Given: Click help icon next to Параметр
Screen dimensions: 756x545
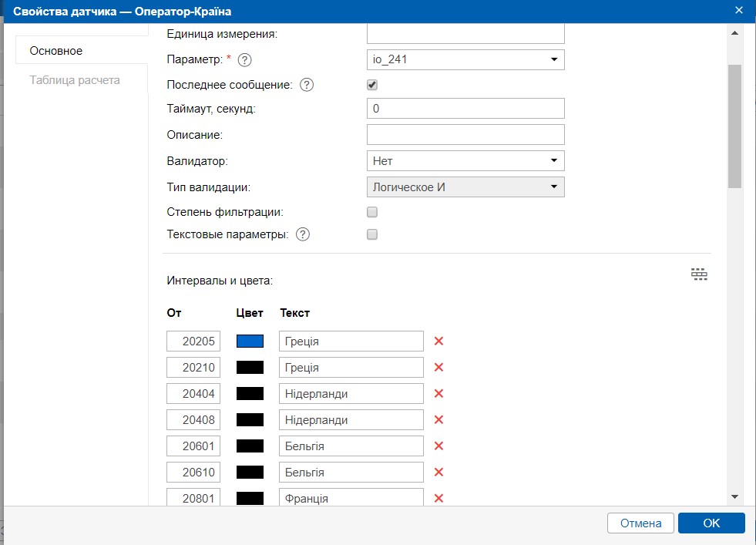Looking at the screenshot, I should (x=246, y=59).
